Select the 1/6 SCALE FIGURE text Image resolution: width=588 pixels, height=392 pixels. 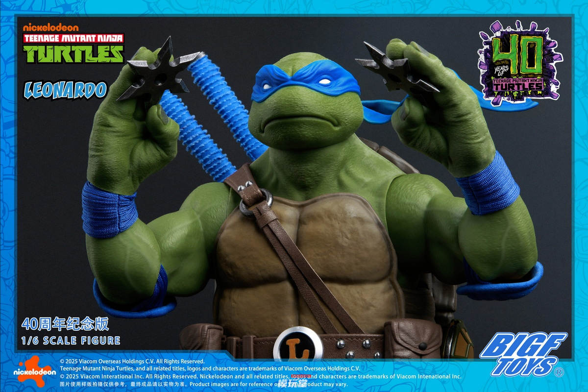[x=71, y=340]
